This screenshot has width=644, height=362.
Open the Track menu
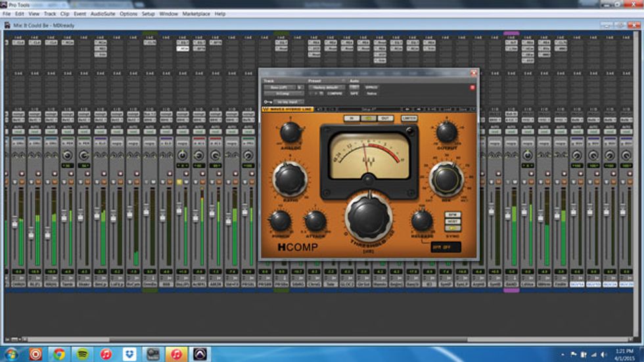pyautogui.click(x=50, y=14)
